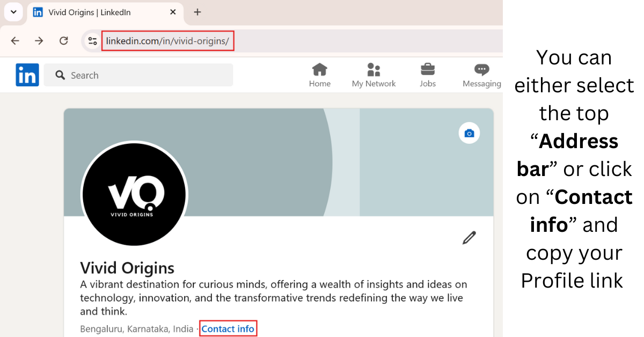Open Messaging

click(x=482, y=75)
